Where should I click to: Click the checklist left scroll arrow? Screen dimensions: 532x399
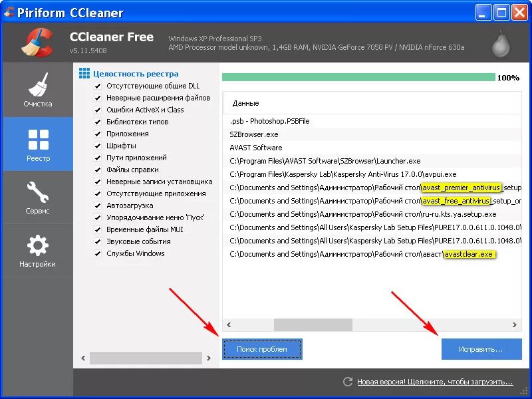[x=83, y=358]
